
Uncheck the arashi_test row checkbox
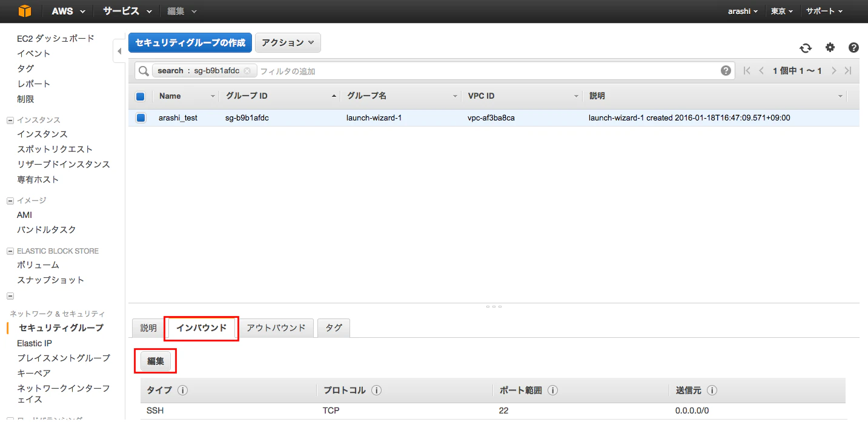click(x=141, y=118)
